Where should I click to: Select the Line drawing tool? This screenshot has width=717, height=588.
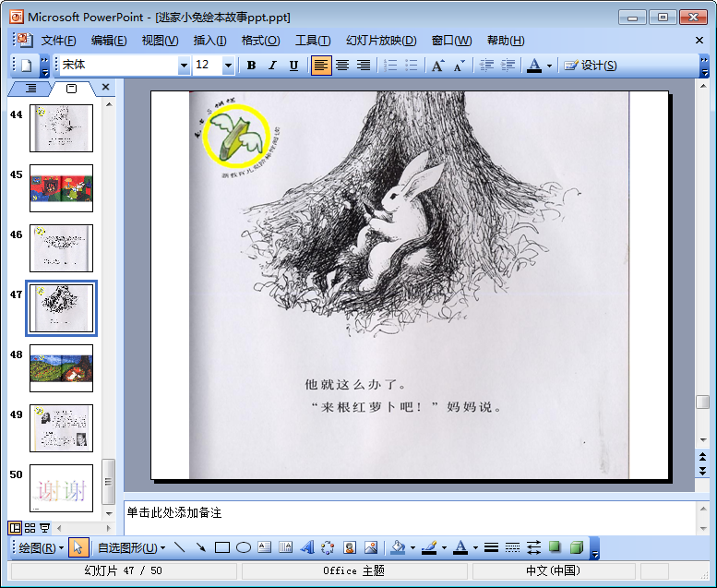click(180, 547)
